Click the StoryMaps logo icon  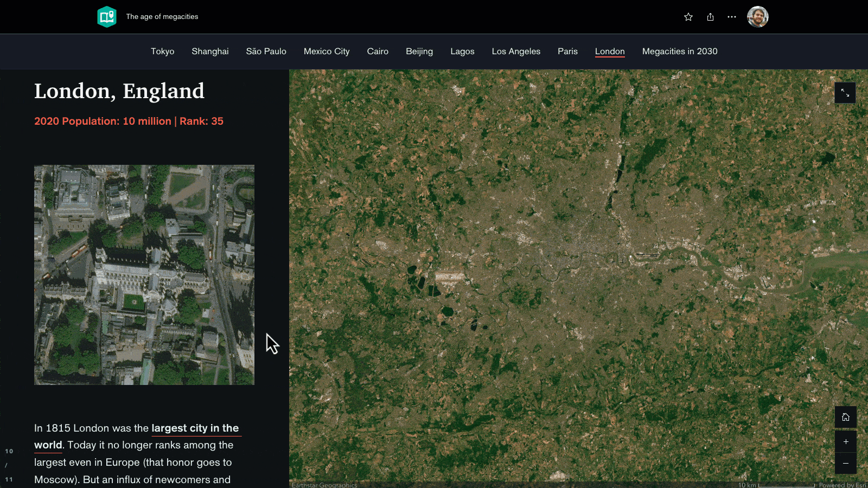pos(107,17)
